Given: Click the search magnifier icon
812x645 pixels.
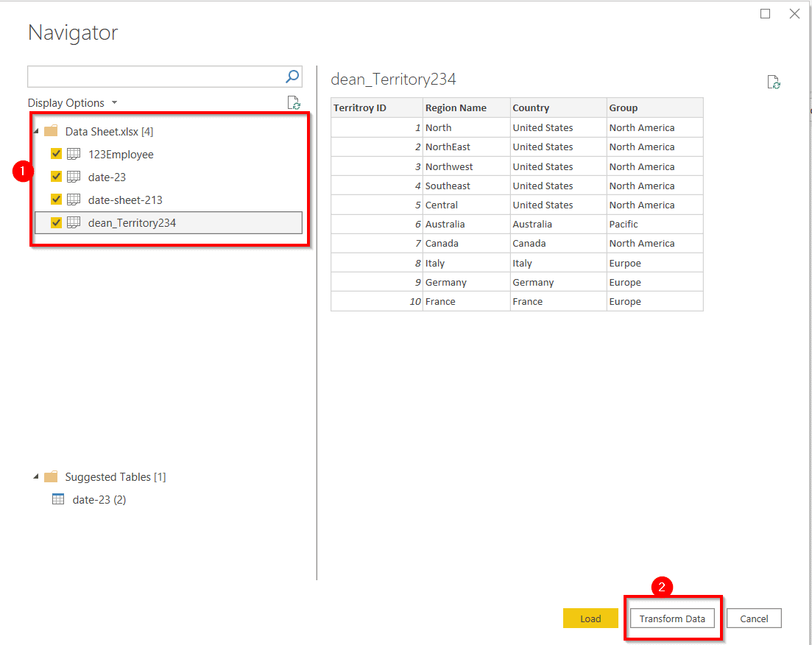Looking at the screenshot, I should [292, 77].
